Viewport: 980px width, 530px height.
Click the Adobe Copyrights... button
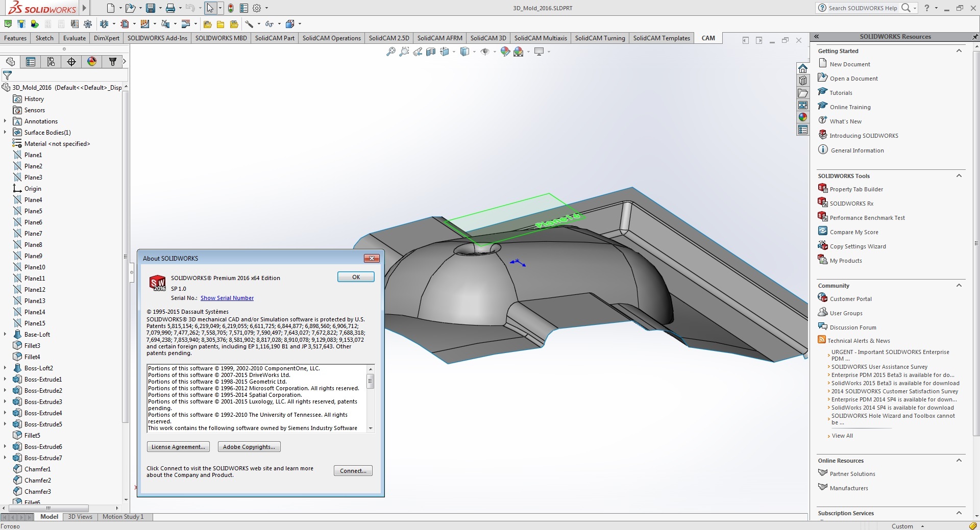click(249, 447)
